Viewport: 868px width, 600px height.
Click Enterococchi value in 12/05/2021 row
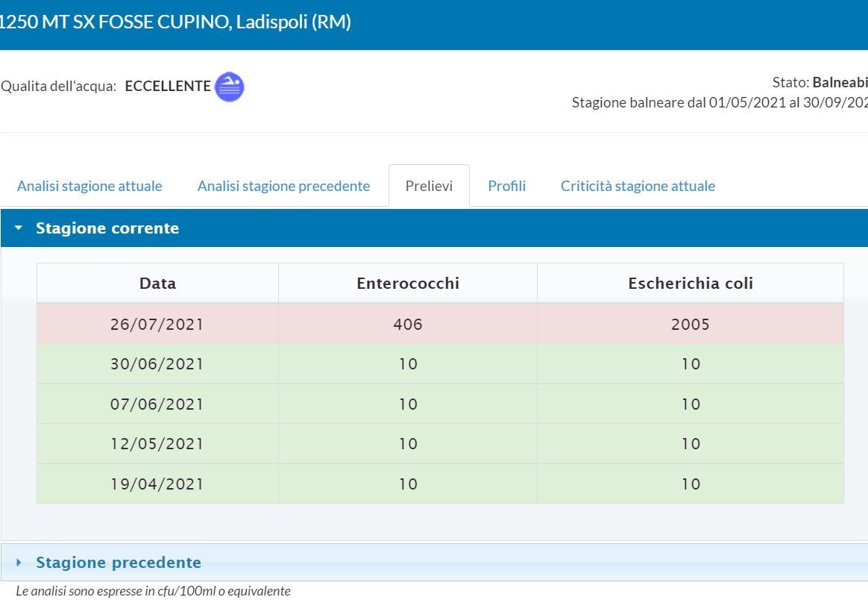[408, 444]
